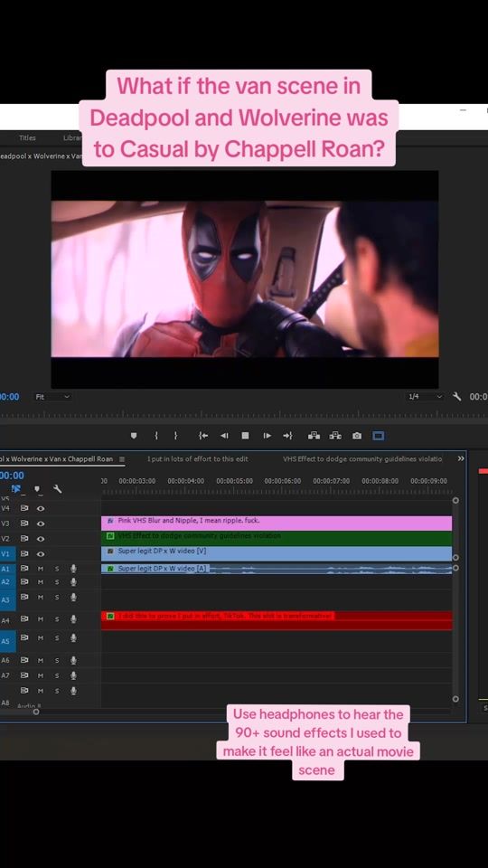The image size is (488, 868).
Task: Click the timeline playhead timecode
Action: coord(12,476)
